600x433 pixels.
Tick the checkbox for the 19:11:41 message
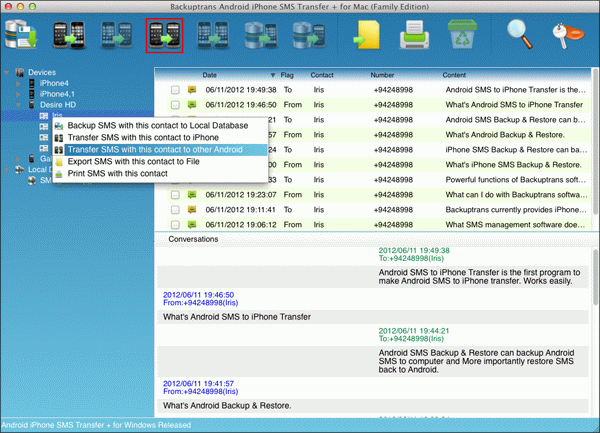click(x=175, y=210)
